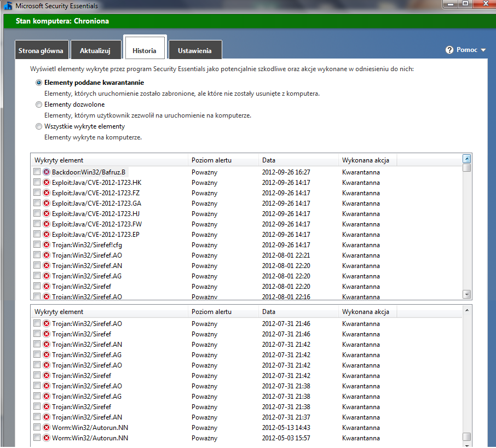The image size is (496, 448).
Task: Click the red icon beside Exploit:Java/CVE-2012-1723.FZ
Action: tap(47, 193)
